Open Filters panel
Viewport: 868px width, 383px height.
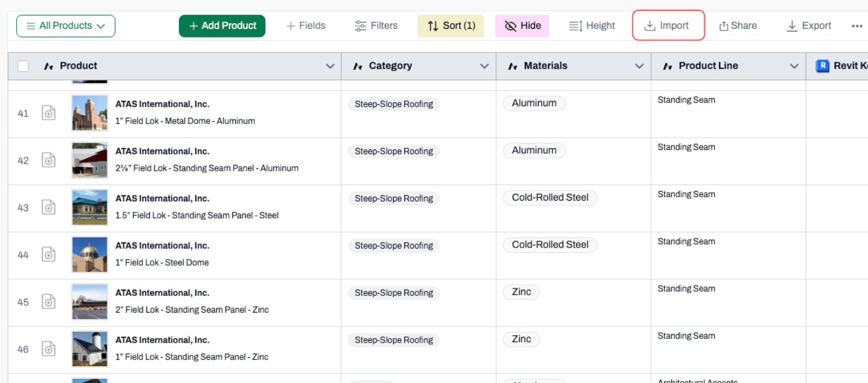(376, 26)
